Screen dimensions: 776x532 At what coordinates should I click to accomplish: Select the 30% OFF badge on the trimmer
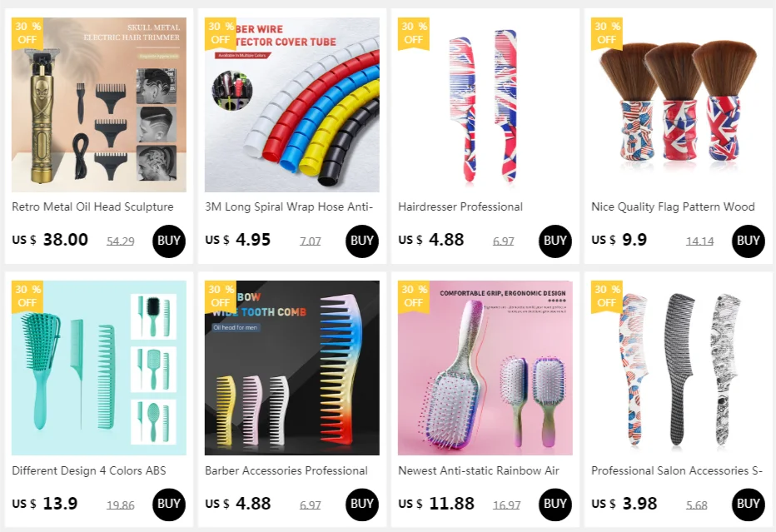coord(27,33)
